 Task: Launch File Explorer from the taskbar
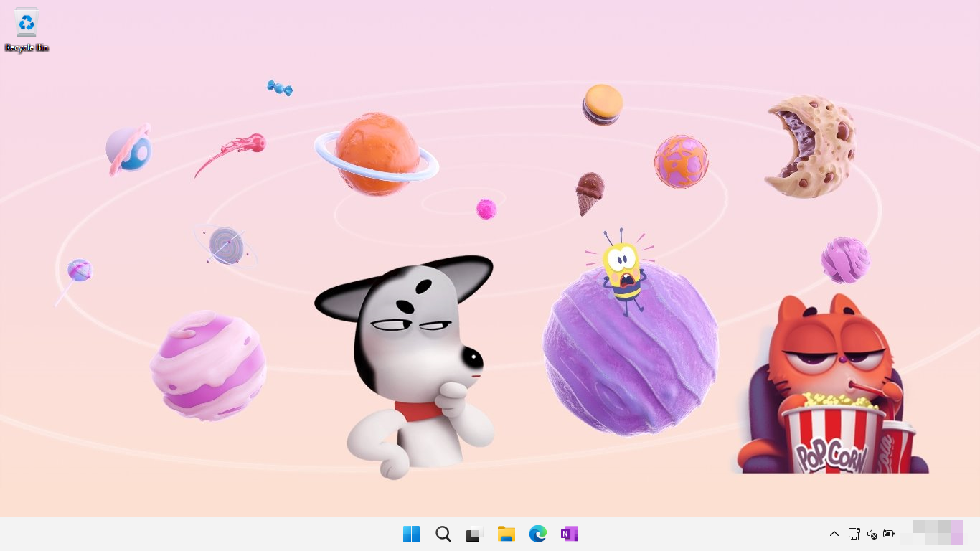coord(506,534)
